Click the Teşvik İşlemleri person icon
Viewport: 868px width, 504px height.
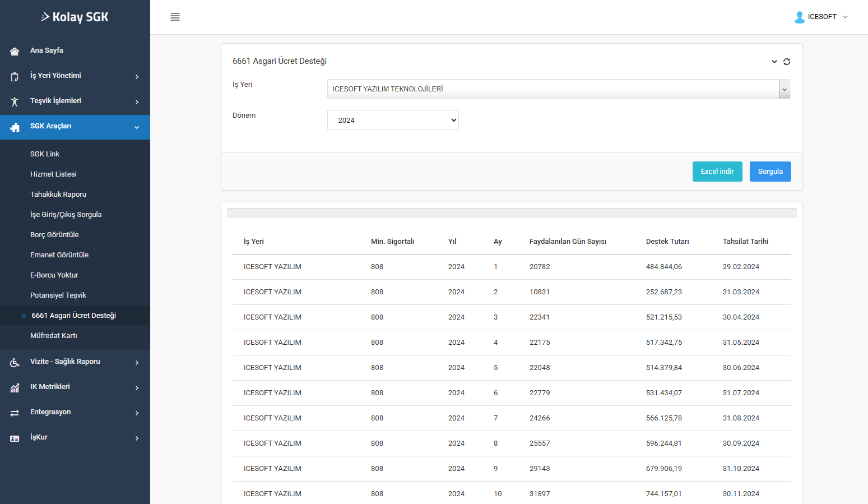[x=15, y=101]
